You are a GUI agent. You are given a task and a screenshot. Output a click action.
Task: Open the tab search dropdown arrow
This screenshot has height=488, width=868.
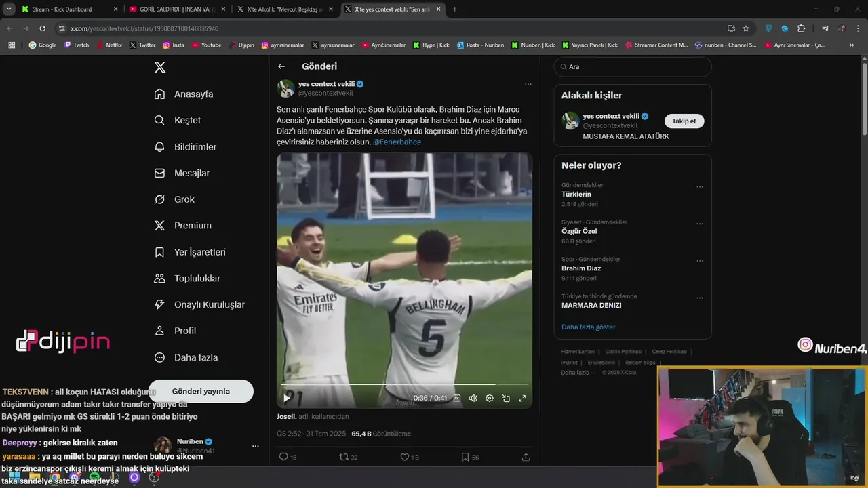(x=9, y=9)
